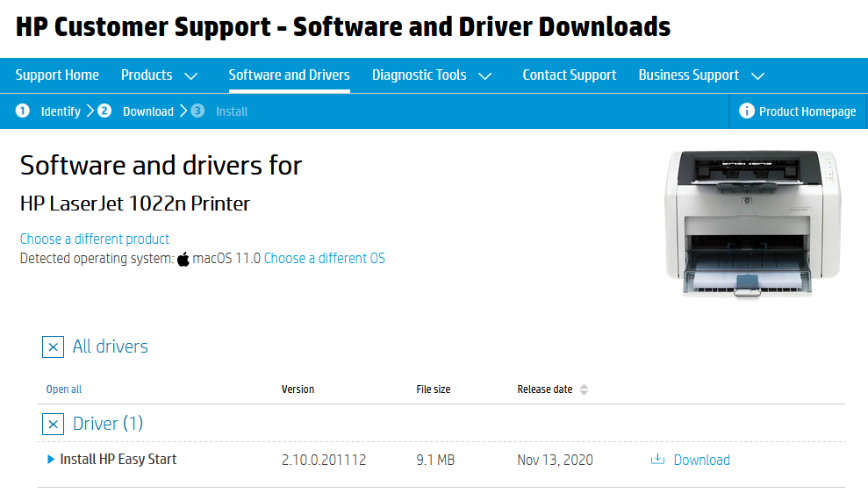Click the Version column header
The image size is (868, 500).
pyautogui.click(x=298, y=389)
